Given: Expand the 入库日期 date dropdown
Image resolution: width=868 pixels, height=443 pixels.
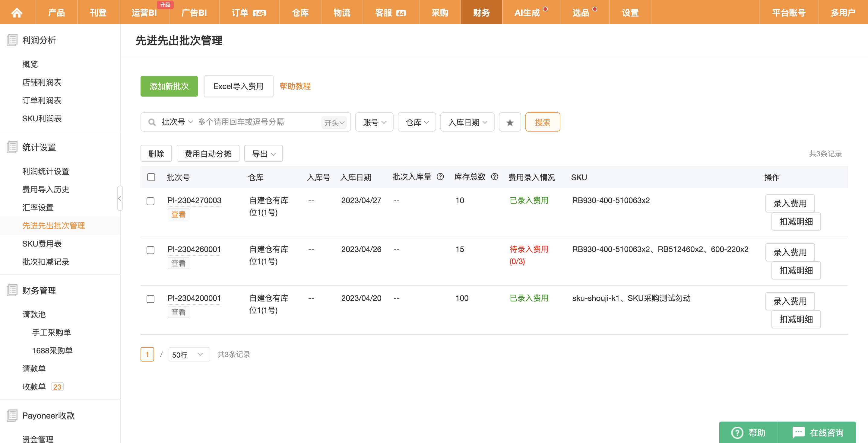Looking at the screenshot, I should coord(467,123).
